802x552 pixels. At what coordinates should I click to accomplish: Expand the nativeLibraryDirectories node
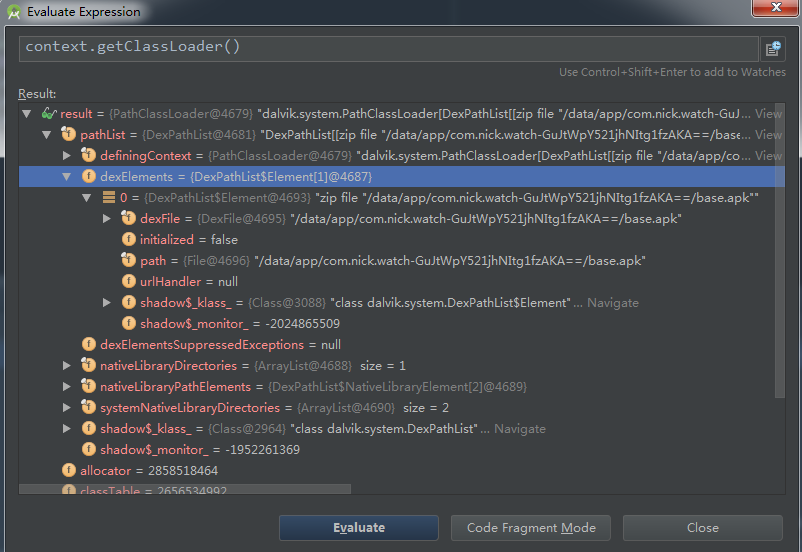[67, 366]
